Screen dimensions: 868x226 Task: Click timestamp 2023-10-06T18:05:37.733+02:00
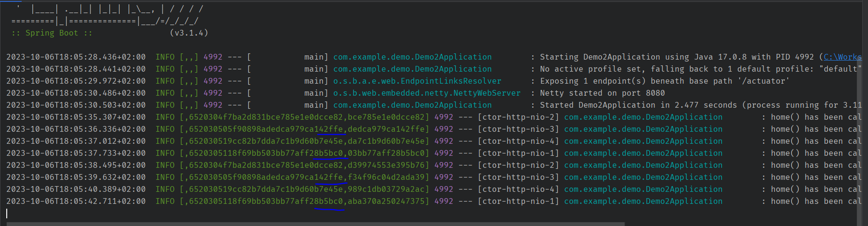coord(76,153)
